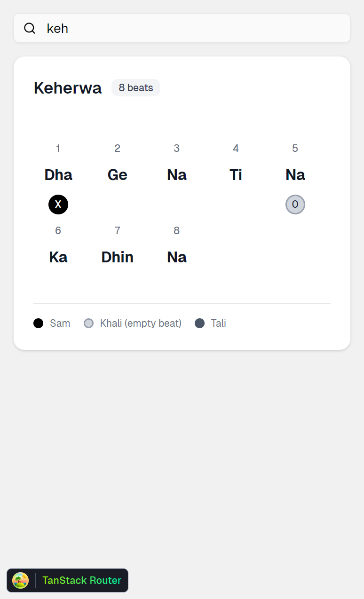Focus the search field containing "keh"

188,28
